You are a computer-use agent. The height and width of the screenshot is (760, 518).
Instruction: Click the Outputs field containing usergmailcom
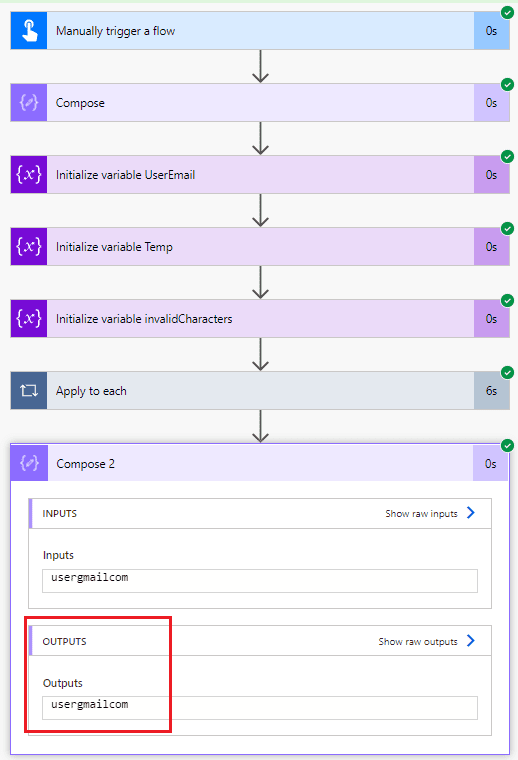(x=260, y=708)
